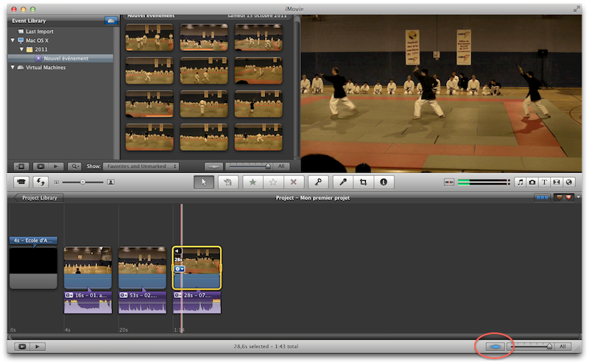Viewport: 589px width, 364px height.
Task: Click event browser vertical scrollbar
Action: 297,88
